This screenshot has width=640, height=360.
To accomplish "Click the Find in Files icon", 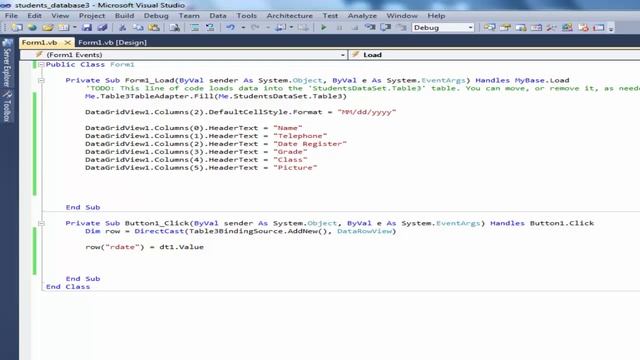I will point(174,27).
